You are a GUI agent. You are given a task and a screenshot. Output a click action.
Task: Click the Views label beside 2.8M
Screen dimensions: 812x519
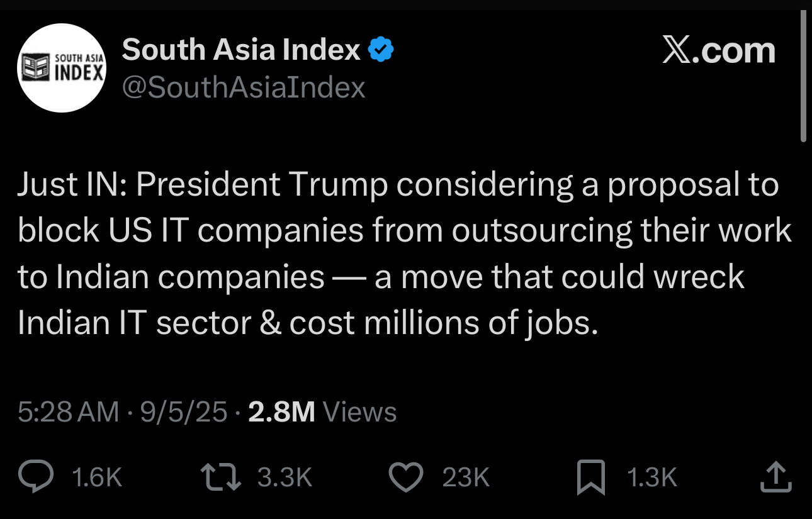(359, 413)
